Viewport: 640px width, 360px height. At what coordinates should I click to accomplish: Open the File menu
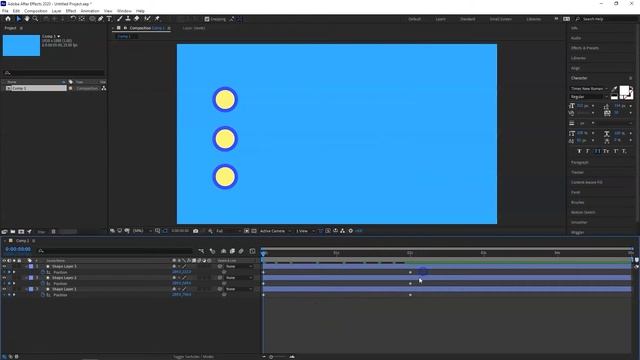tap(5, 11)
